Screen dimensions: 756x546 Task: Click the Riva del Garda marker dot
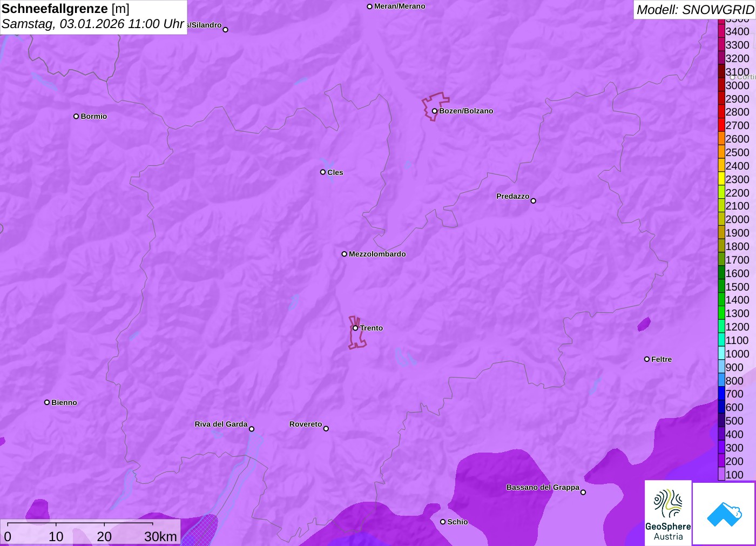pos(252,429)
